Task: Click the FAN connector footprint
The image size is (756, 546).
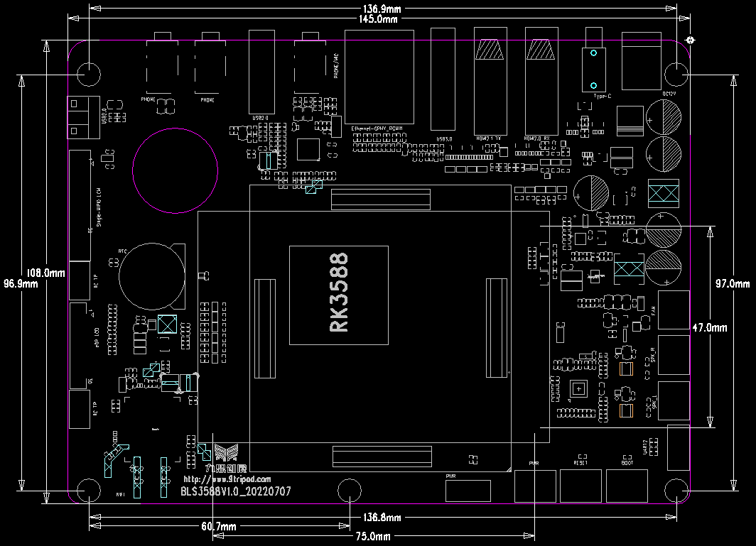Action: 674,310
